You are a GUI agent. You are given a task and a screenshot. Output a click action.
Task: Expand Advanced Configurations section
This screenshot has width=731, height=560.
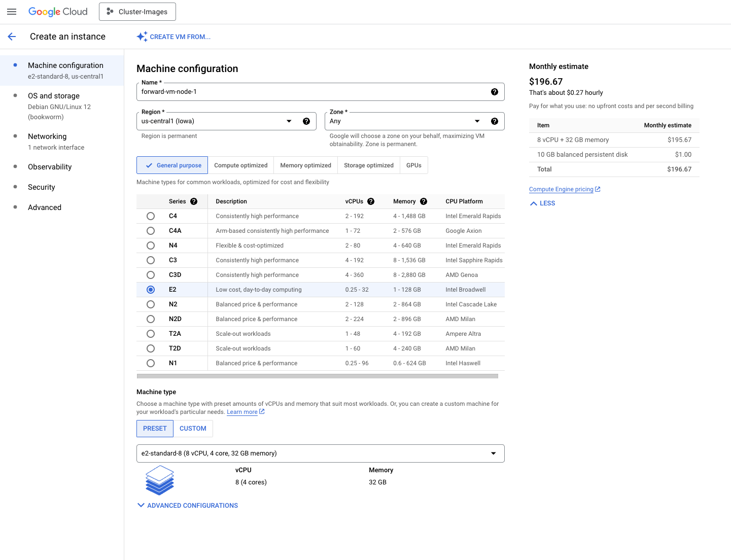[x=187, y=506]
